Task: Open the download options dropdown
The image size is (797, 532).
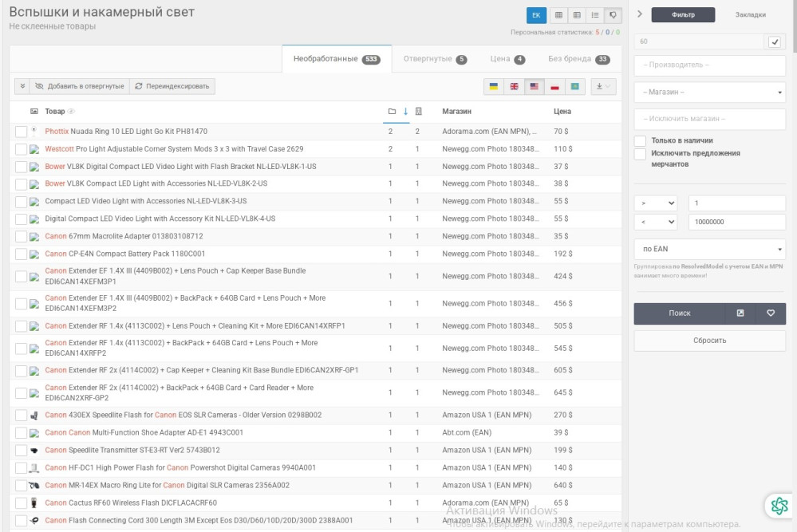Action: 603,86
